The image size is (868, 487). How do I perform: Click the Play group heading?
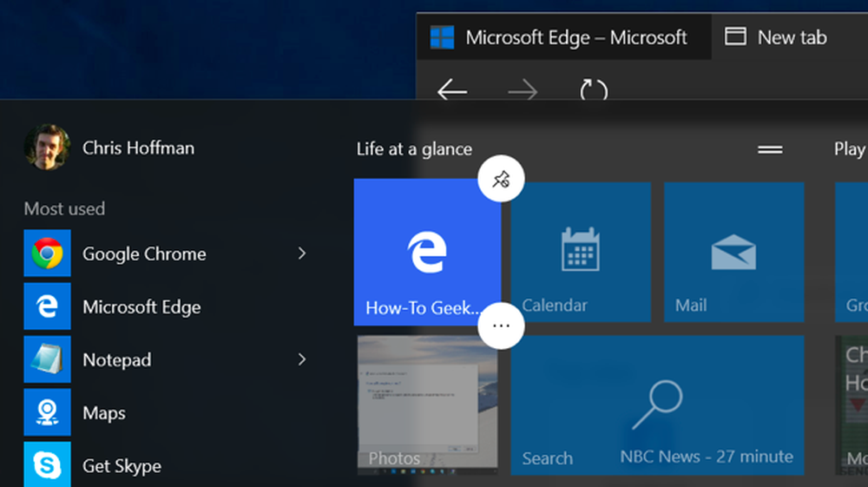pos(851,148)
